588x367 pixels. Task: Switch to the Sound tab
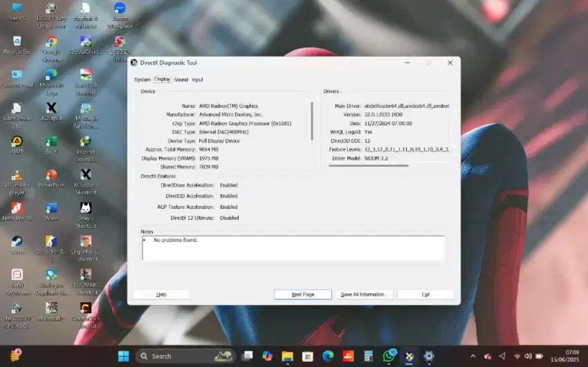pos(181,79)
